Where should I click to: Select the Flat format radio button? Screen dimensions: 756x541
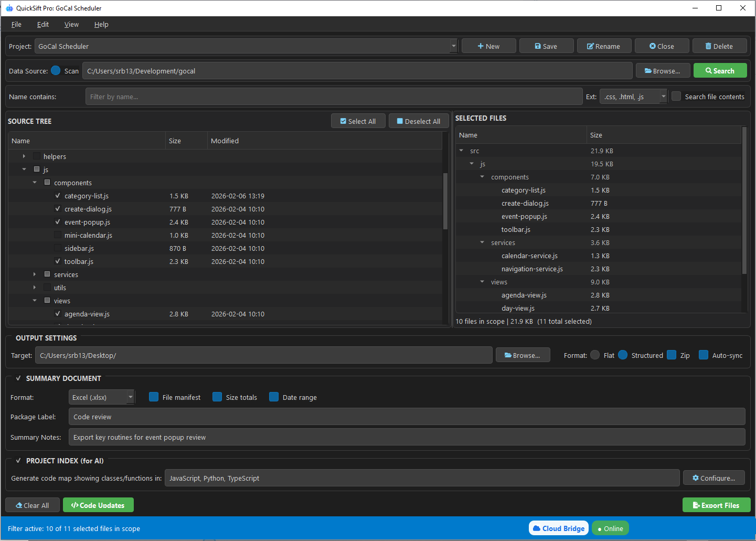[x=595, y=355]
